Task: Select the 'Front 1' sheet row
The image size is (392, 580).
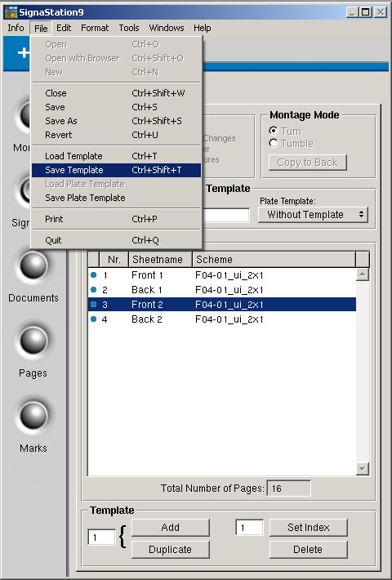Action: point(222,275)
